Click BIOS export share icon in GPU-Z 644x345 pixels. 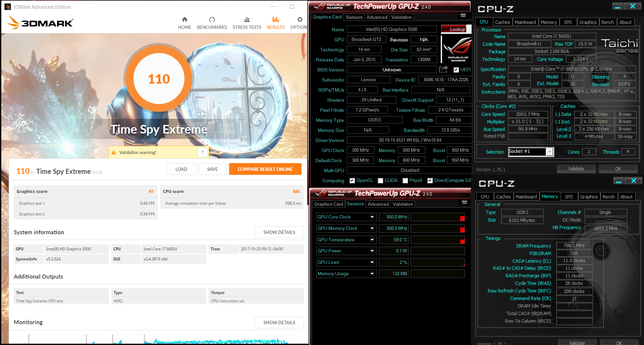tap(443, 69)
